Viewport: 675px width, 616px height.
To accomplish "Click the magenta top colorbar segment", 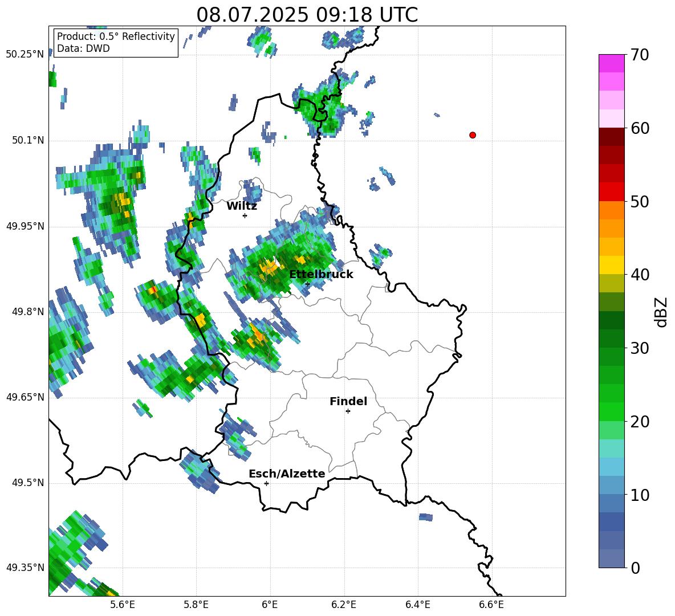I will (x=612, y=63).
